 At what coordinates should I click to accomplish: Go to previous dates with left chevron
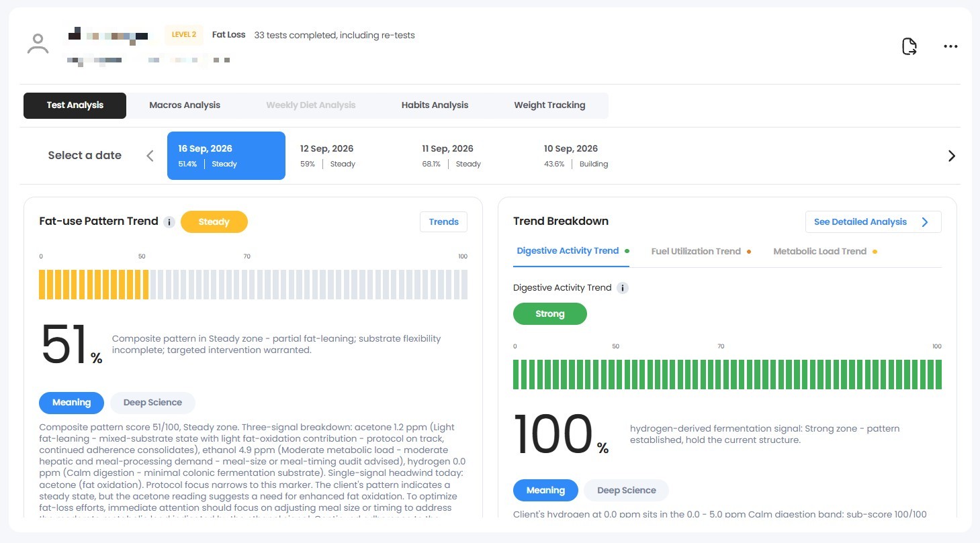point(150,156)
